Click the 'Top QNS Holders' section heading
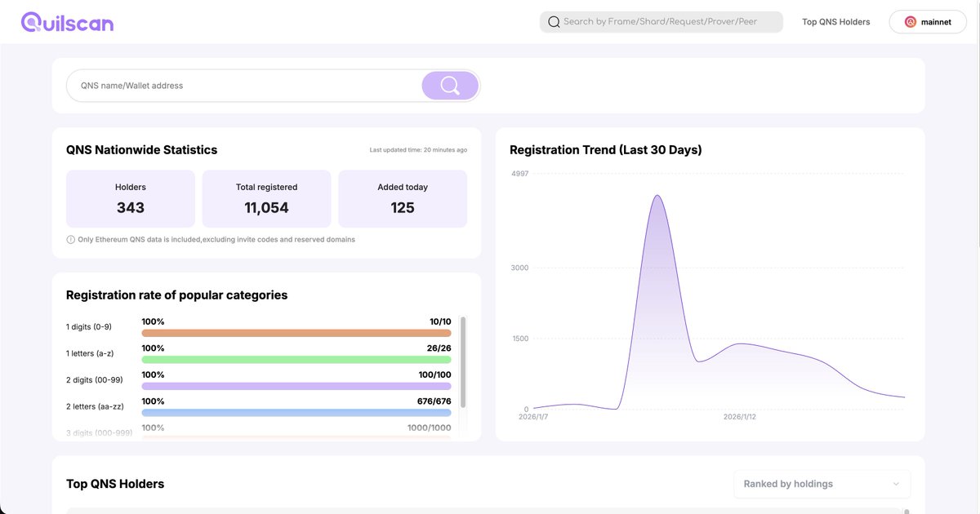Screen dimensions: 980x514 click(115, 484)
